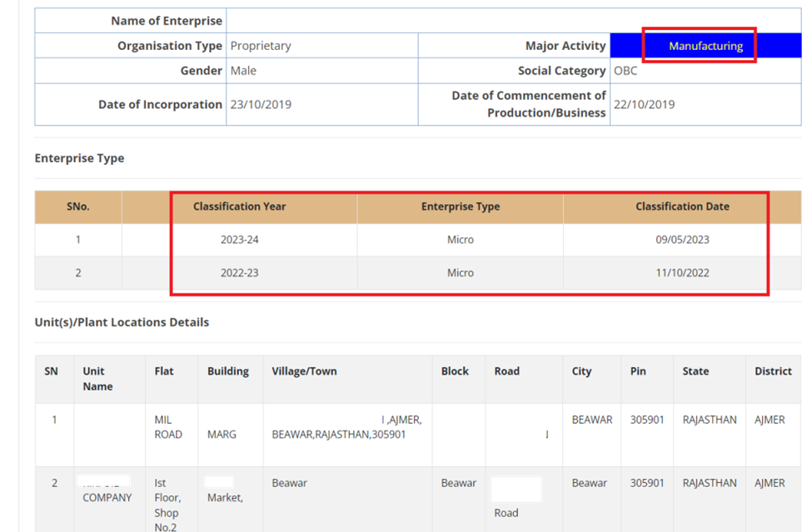
Task: Select the Date of Incorporation value 23/10/2019
Action: pyautogui.click(x=261, y=104)
